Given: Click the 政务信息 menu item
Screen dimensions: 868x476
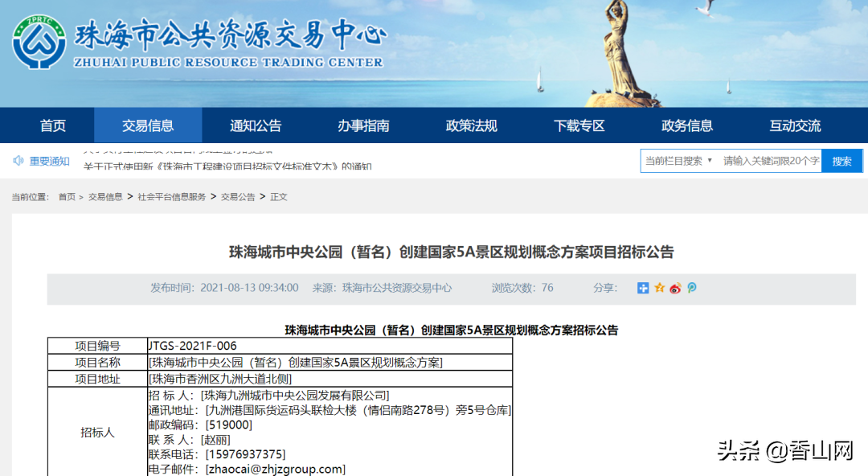Looking at the screenshot, I should pos(687,125).
